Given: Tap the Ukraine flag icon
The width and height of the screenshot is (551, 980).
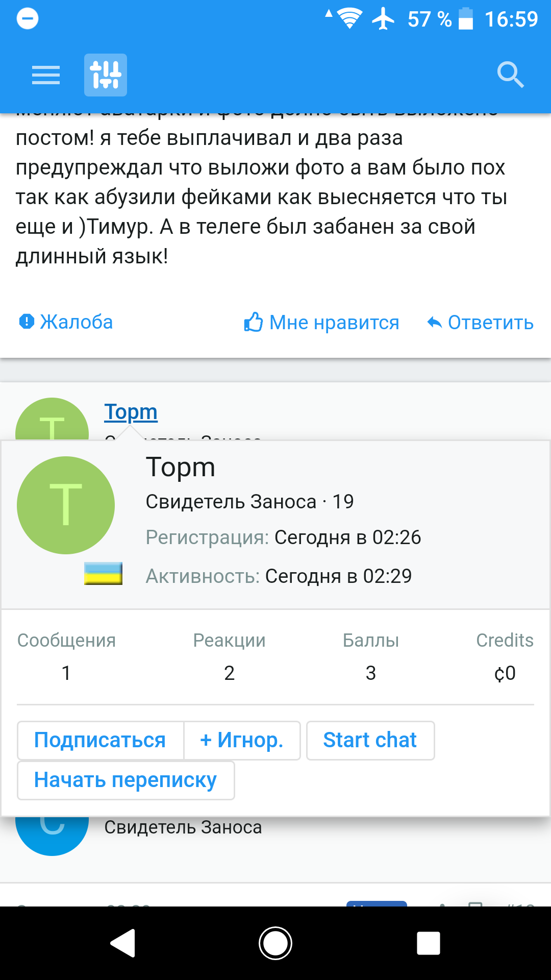Looking at the screenshot, I should click(x=103, y=573).
